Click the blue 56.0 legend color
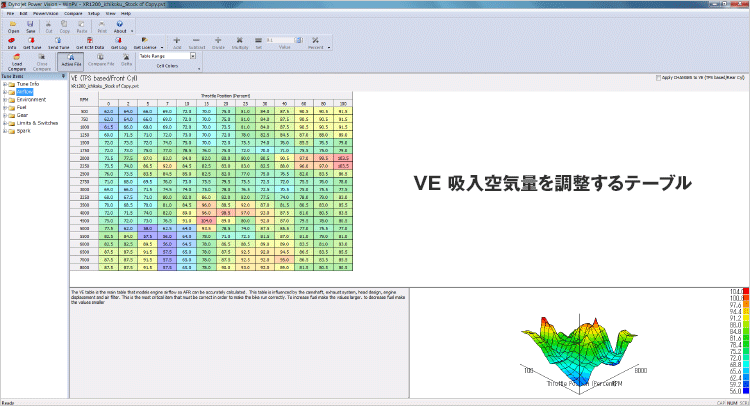750x406 pixels. pos(745,391)
